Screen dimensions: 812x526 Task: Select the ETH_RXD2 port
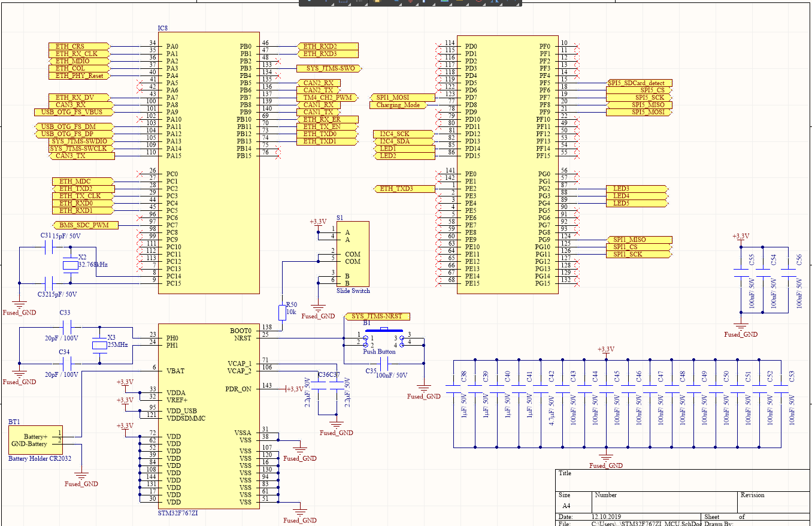[328, 46]
